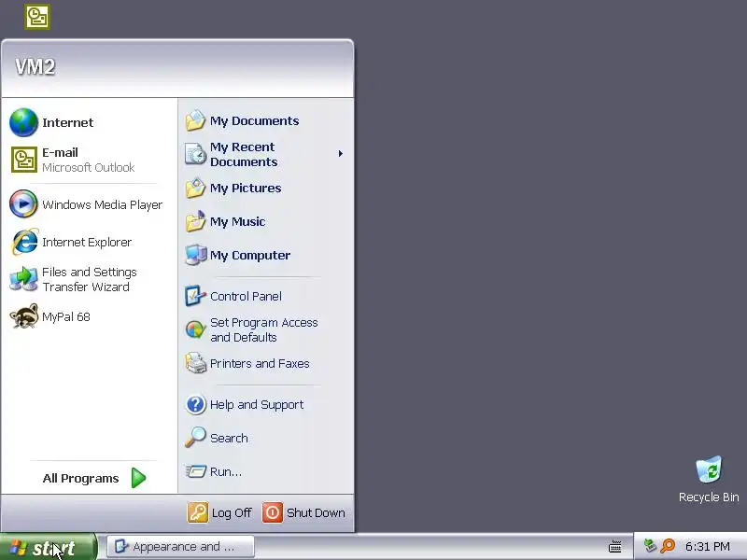Select Help and Support menu text

(x=257, y=405)
